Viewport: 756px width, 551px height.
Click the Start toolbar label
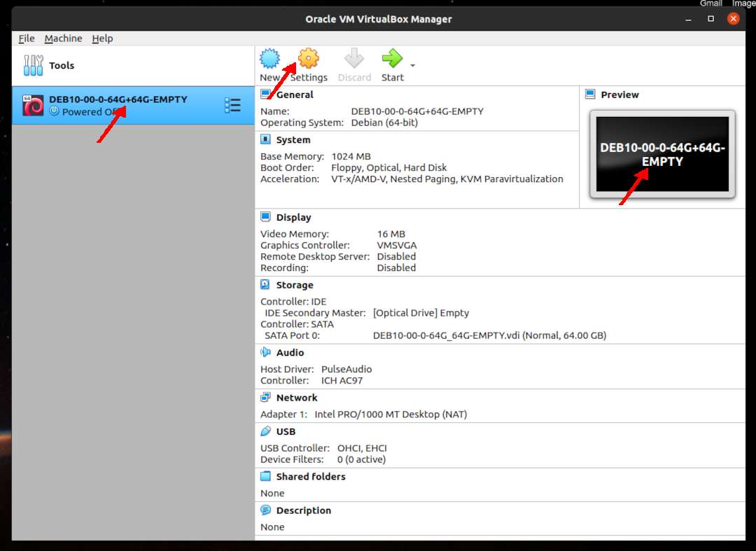393,78
